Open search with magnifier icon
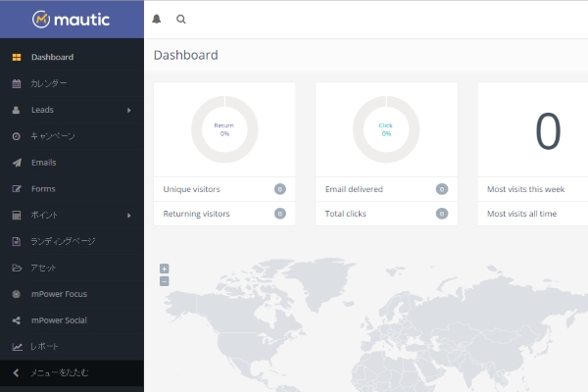Image resolution: width=588 pixels, height=392 pixels. (x=180, y=19)
